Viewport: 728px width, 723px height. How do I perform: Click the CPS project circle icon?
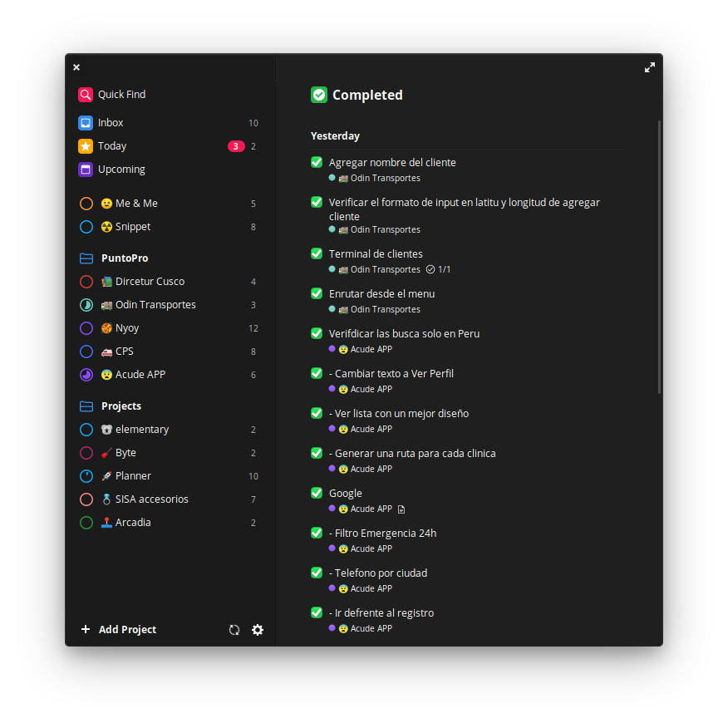86,351
